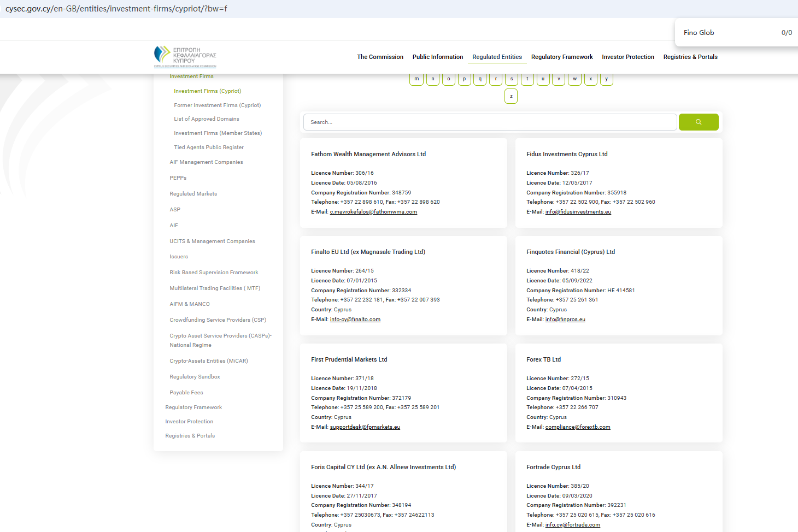
Task: Choose the letter 'w' filter
Action: pyautogui.click(x=574, y=79)
